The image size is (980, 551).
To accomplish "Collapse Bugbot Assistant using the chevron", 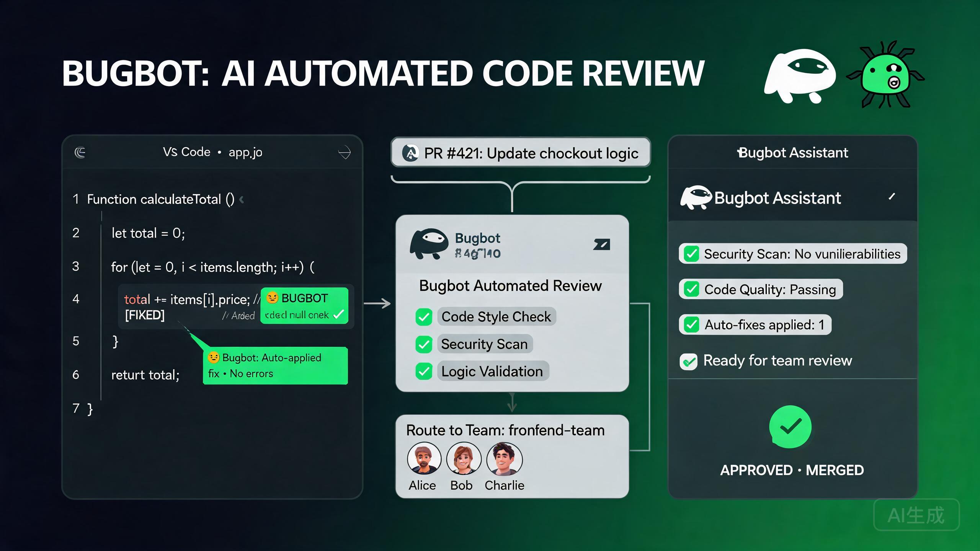I will pyautogui.click(x=892, y=197).
